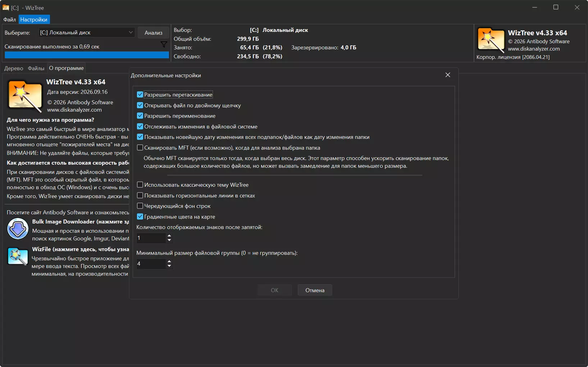Open www.diskanalyzer.com link in About tab

(74, 110)
